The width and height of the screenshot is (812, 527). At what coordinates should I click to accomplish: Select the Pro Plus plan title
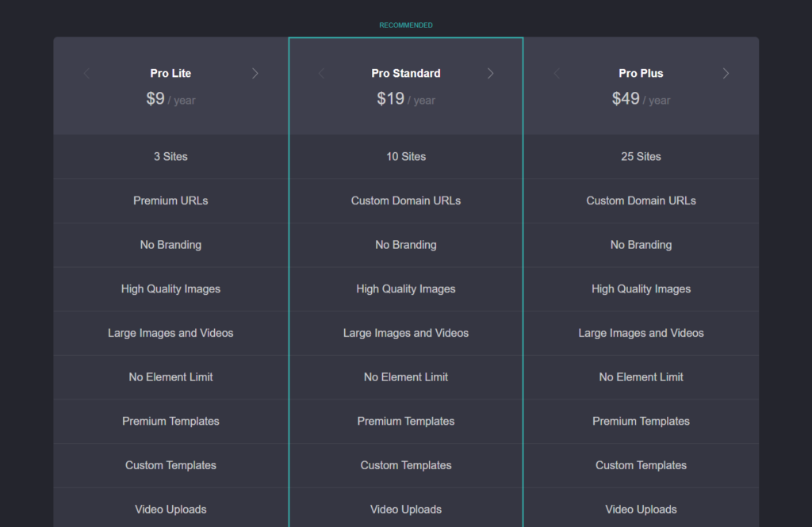point(641,73)
